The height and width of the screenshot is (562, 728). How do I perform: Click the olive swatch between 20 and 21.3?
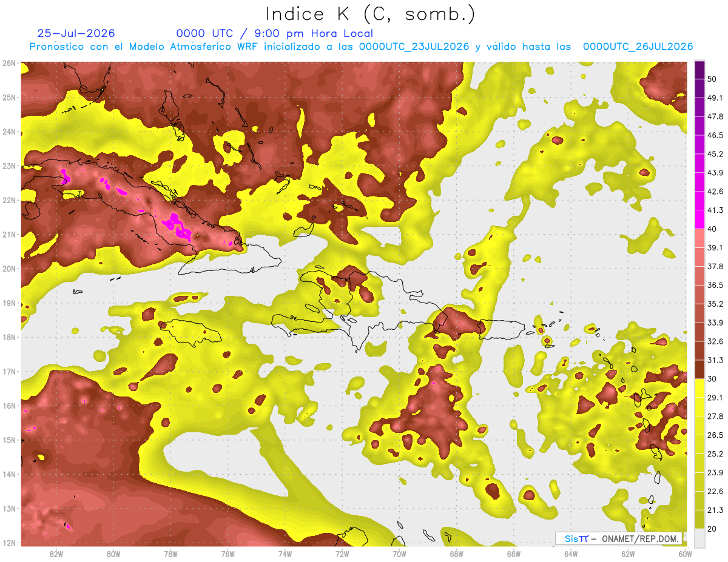[699, 518]
